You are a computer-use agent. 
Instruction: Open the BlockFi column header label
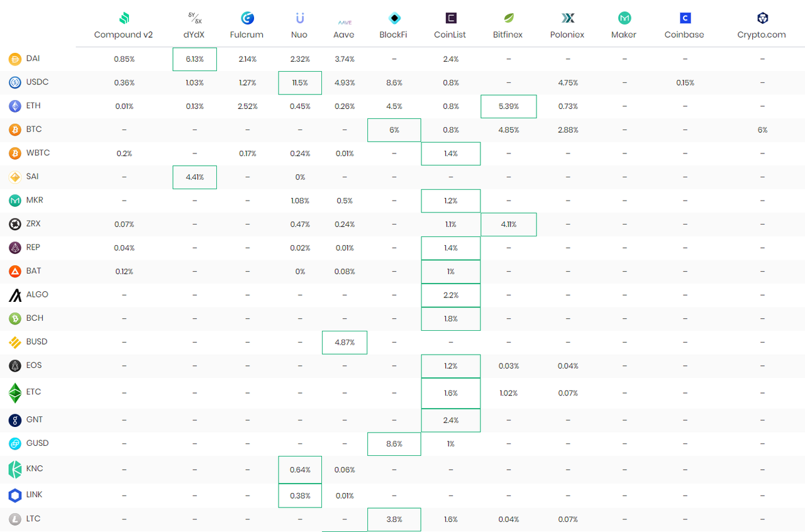[394, 35]
